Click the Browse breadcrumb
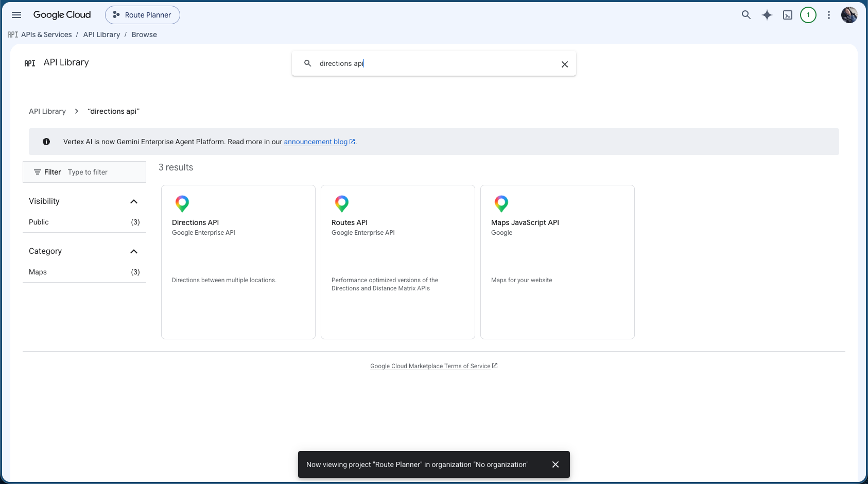868x484 pixels. [x=144, y=34]
